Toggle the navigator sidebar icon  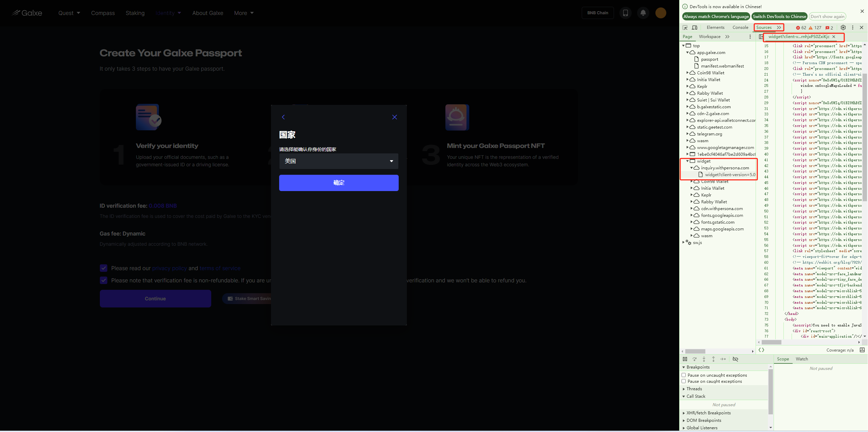(x=761, y=37)
